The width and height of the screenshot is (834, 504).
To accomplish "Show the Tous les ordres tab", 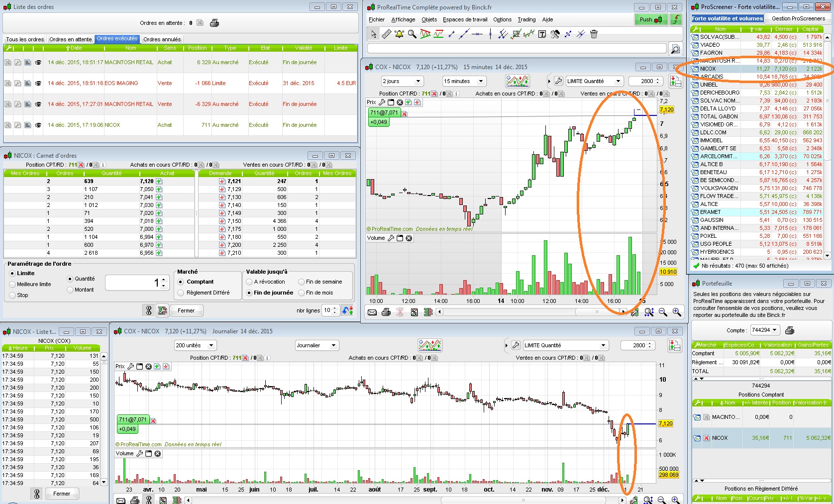I will pos(25,39).
